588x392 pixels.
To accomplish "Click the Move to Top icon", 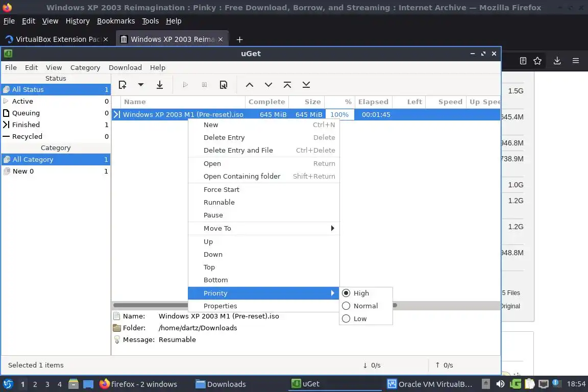I will pyautogui.click(x=287, y=85).
